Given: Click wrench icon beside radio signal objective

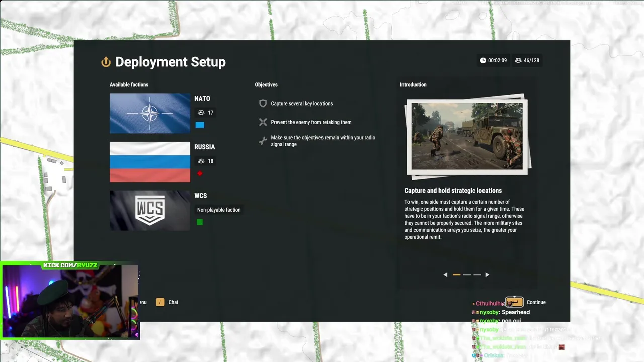Looking at the screenshot, I should pos(263,141).
